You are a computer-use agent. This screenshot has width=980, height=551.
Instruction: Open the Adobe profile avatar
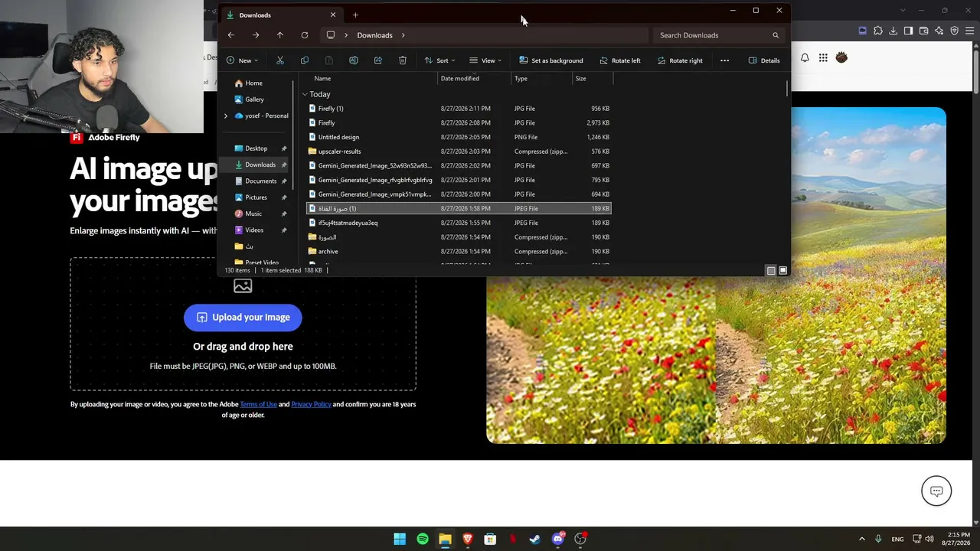[841, 57]
